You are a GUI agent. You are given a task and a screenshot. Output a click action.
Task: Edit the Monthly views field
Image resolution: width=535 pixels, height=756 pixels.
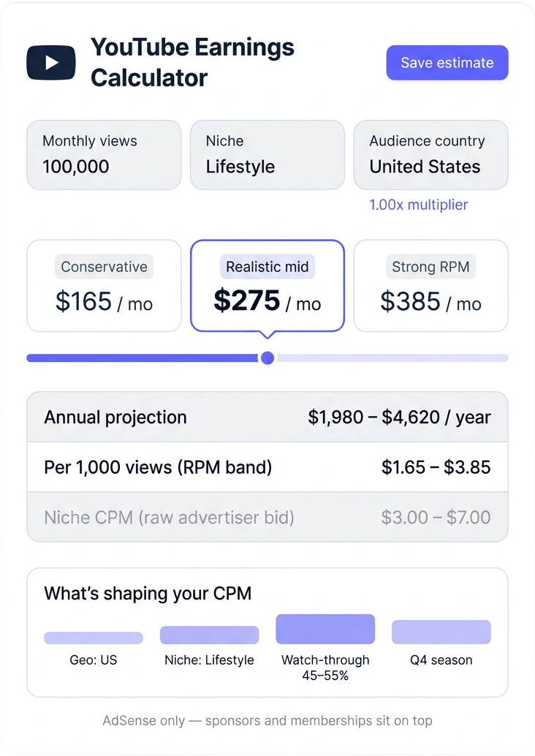coord(104,155)
